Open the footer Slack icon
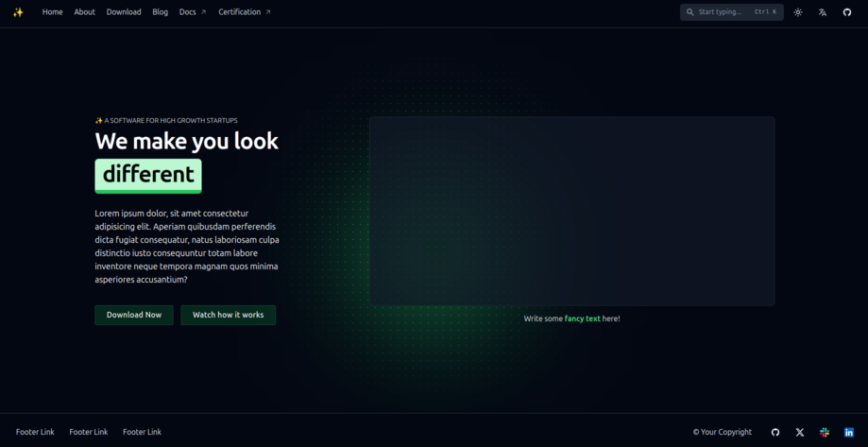This screenshot has width=868, height=447. point(825,432)
